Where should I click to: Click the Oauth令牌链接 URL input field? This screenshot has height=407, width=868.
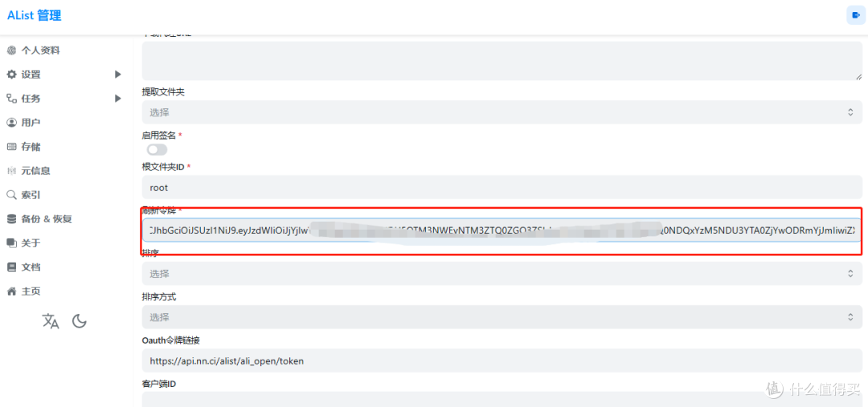[x=502, y=361]
